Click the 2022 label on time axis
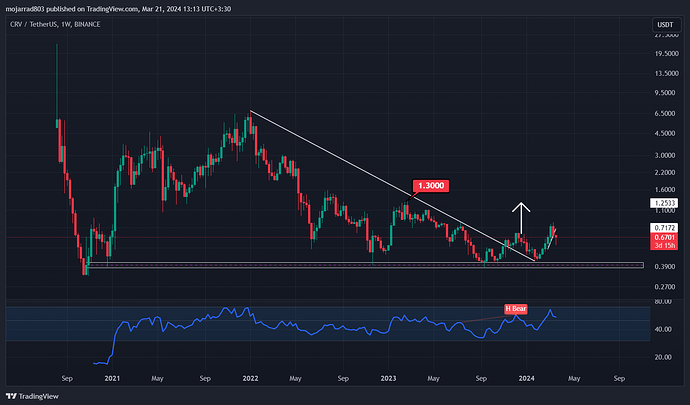The height and width of the screenshot is (405, 690). [x=249, y=381]
